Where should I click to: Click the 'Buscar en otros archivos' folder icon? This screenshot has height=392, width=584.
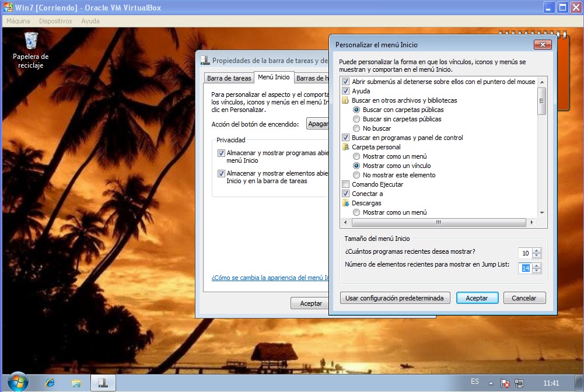point(345,100)
